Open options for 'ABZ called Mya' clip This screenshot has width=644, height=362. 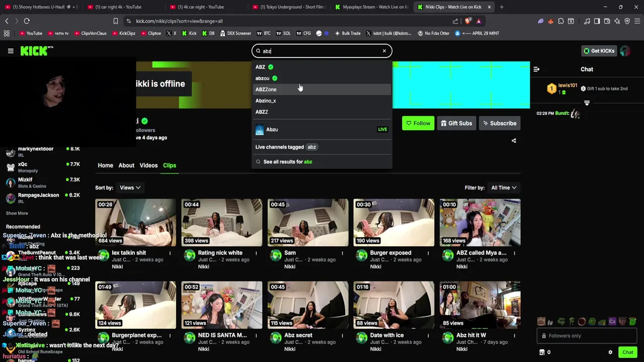click(x=514, y=253)
